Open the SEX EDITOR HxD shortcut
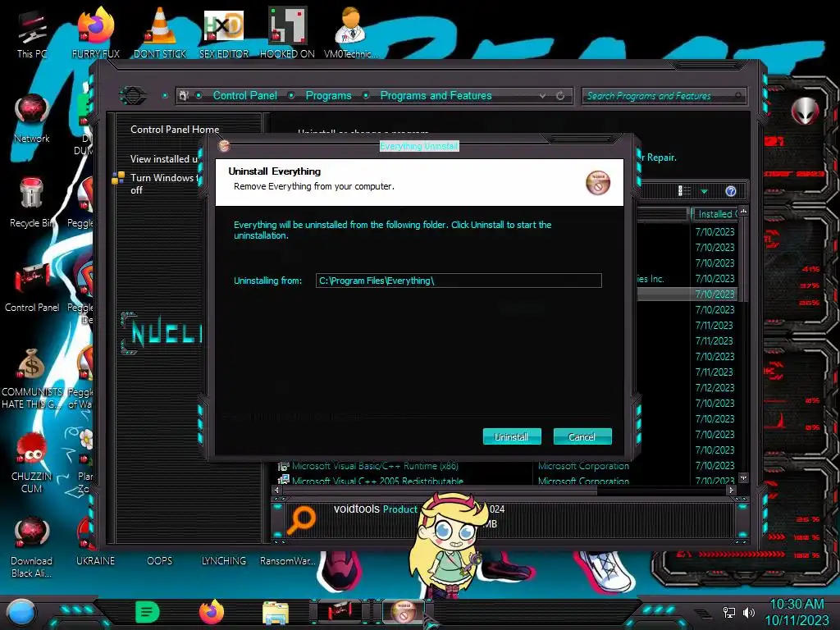 click(x=224, y=33)
